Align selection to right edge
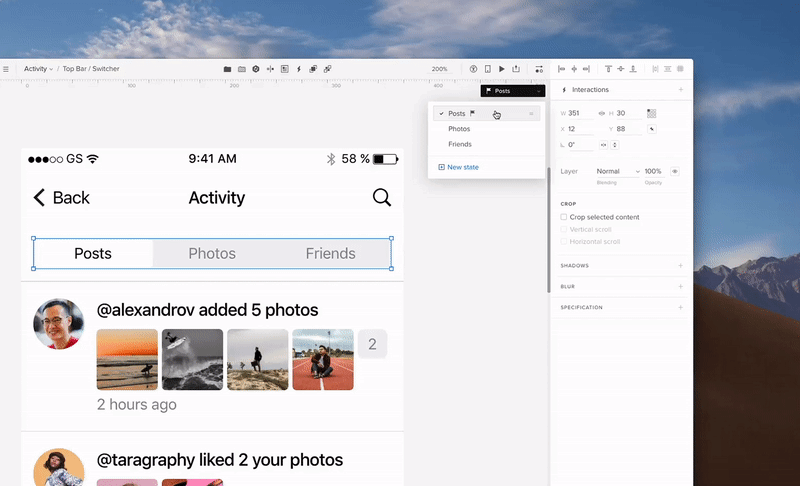The width and height of the screenshot is (800, 486). tap(586, 69)
